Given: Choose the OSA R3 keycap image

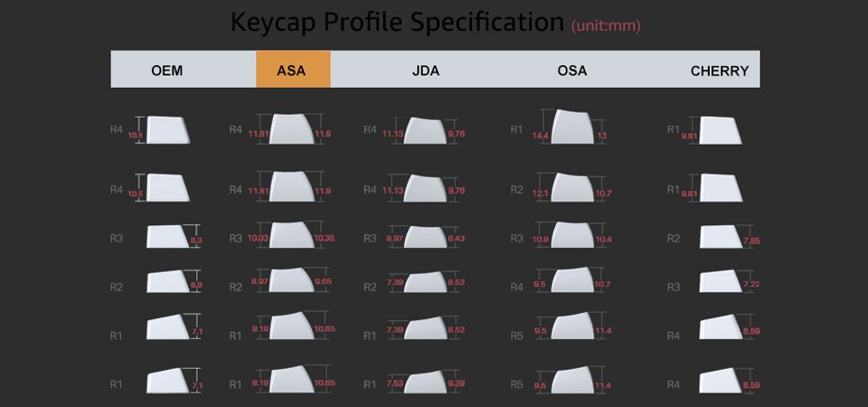Looking at the screenshot, I should coord(574,235).
